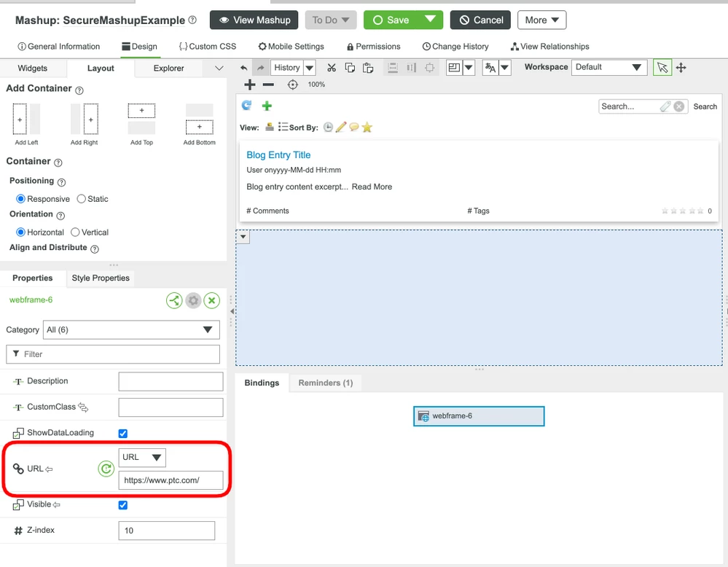Click the localization translate icon
Viewport: 728px width, 567px height.
(490, 68)
